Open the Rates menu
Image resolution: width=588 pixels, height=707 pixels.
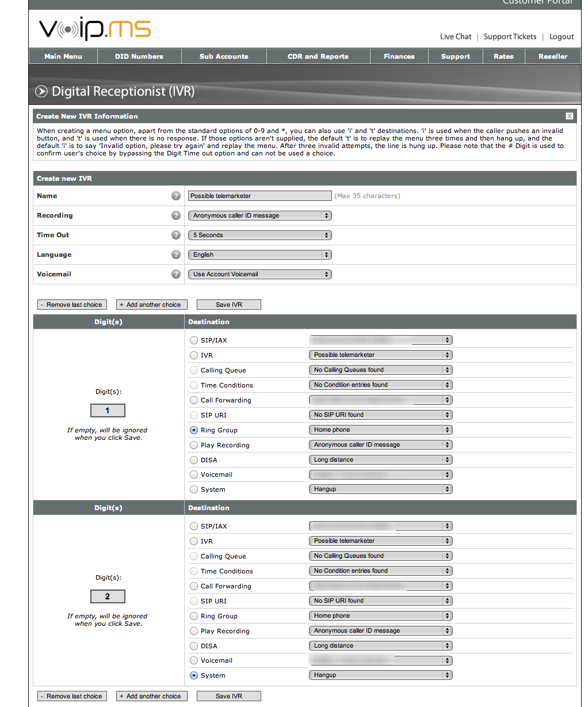pos(503,56)
